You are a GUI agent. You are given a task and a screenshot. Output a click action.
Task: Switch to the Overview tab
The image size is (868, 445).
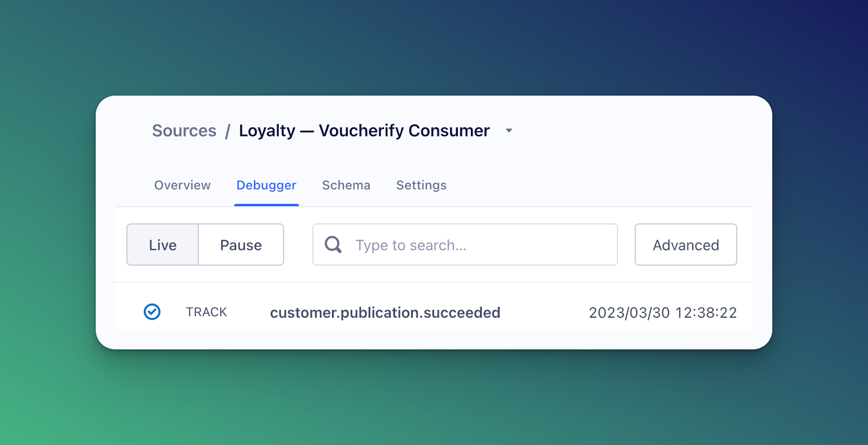tap(182, 185)
